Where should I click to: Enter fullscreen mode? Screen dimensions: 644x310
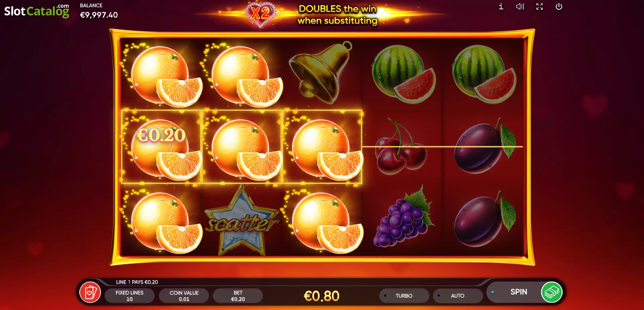(539, 7)
